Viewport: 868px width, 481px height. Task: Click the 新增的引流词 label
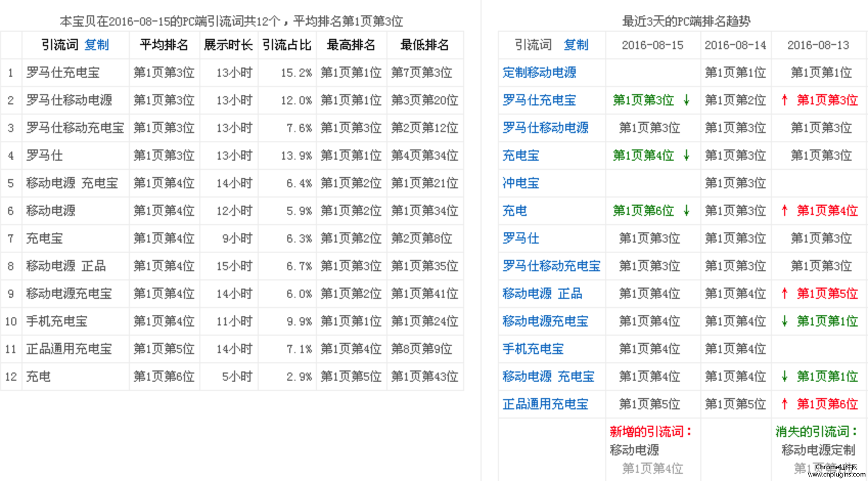650,432
